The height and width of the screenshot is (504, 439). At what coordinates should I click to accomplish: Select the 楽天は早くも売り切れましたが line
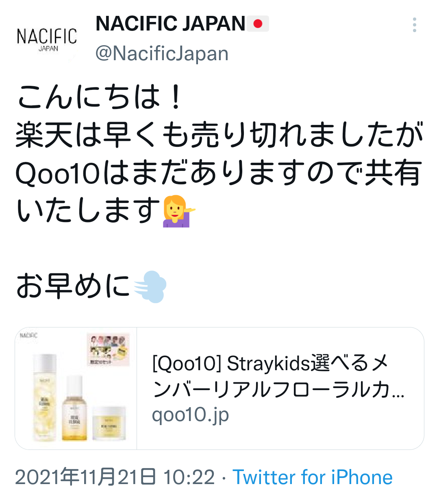point(219,135)
